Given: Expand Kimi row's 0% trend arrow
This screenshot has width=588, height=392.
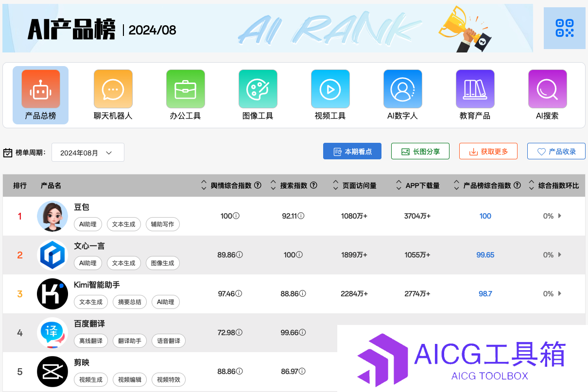Looking at the screenshot, I should (559, 293).
